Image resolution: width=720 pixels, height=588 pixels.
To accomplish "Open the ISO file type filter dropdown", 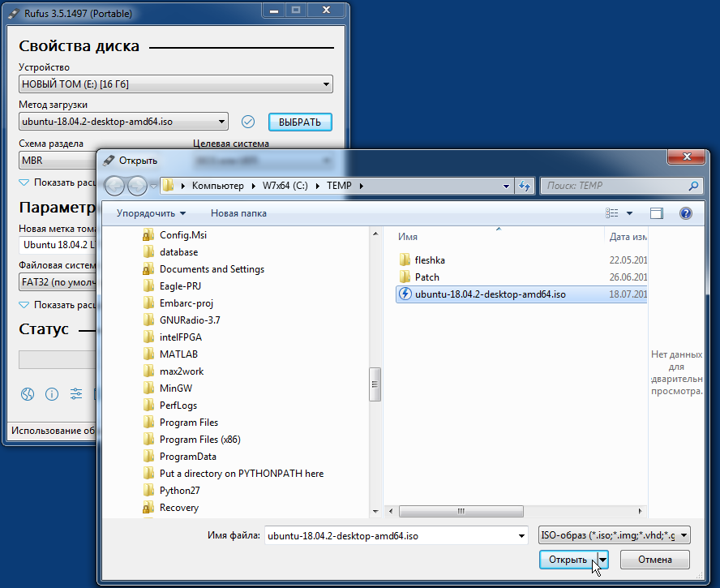I will pos(614,535).
